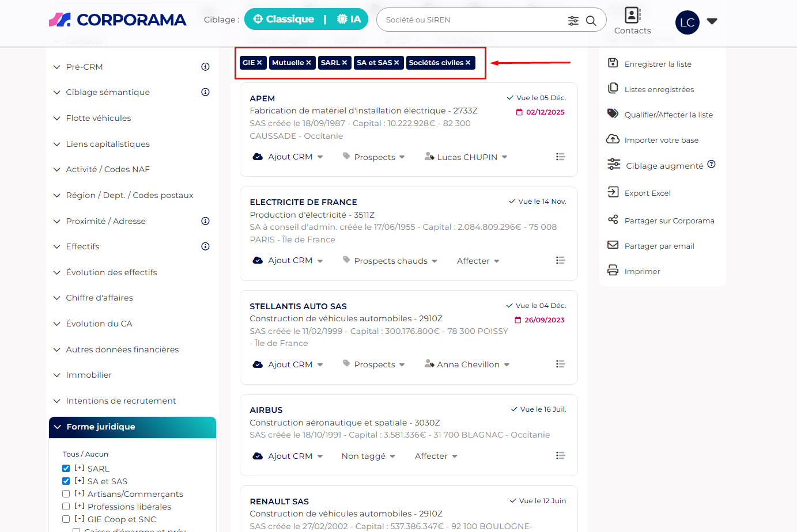Select the Classique targeting mode

tap(284, 20)
